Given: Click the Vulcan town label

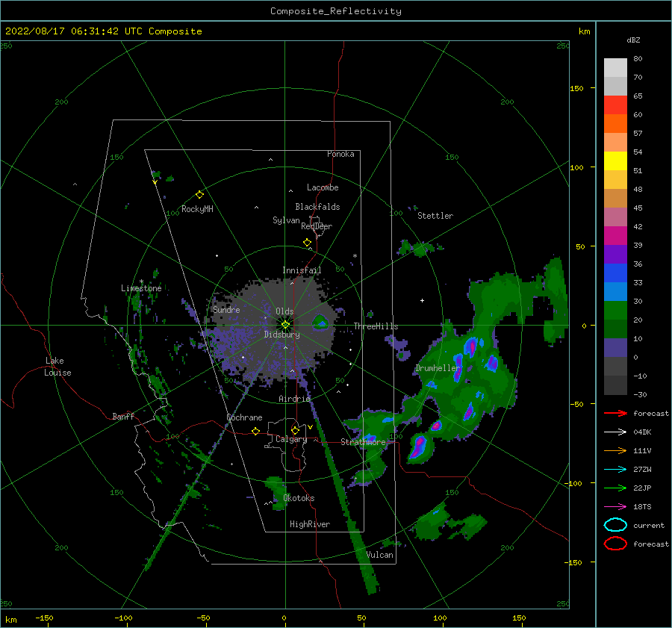Looking at the screenshot, I should click(x=380, y=555).
